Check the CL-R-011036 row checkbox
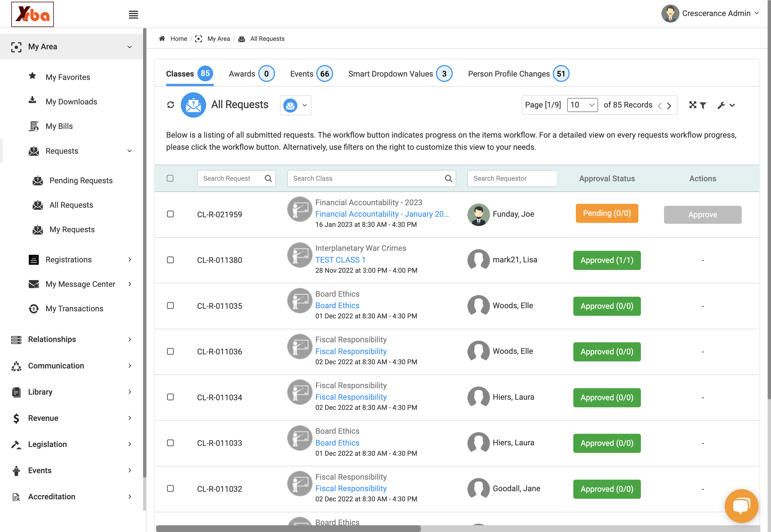 (x=170, y=351)
